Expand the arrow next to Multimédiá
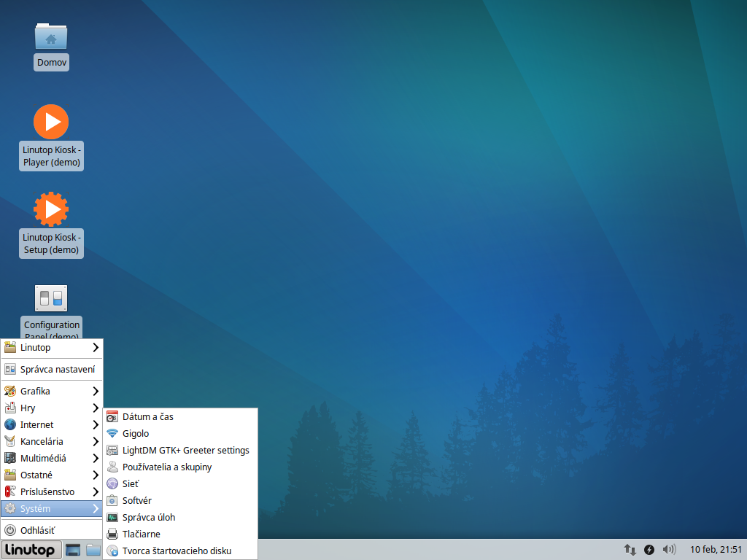 coord(96,458)
